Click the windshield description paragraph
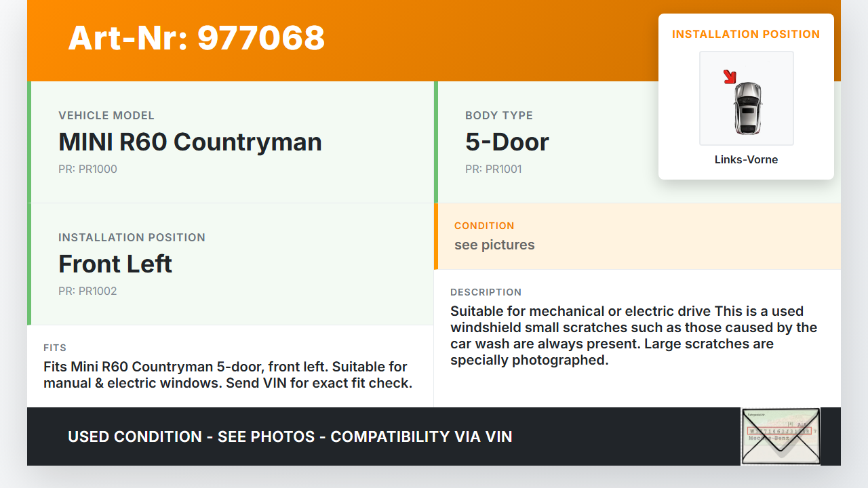 pos(634,335)
